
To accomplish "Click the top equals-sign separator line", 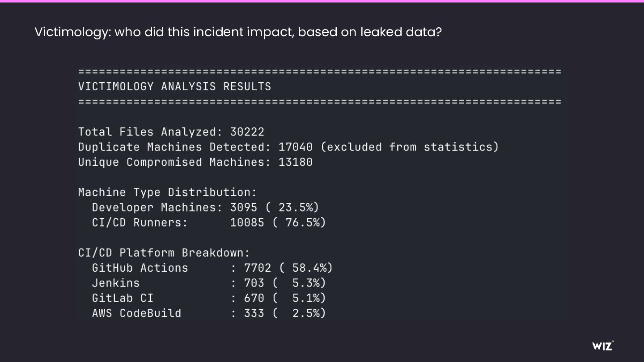I will [x=319, y=72].
